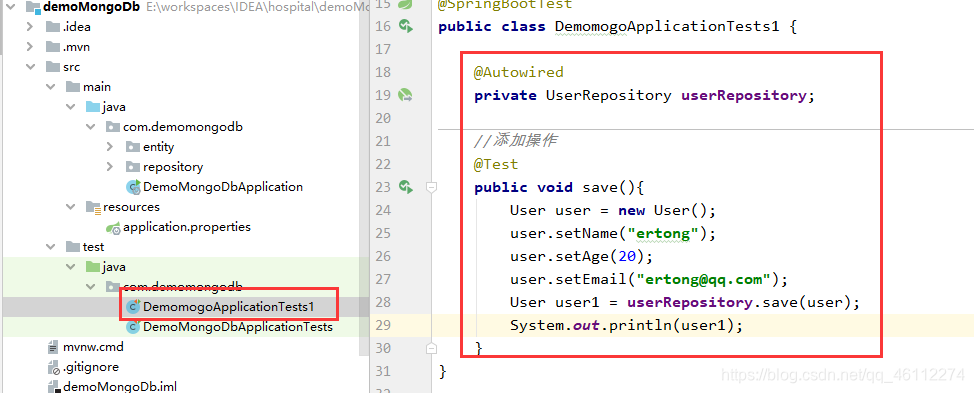Collapse the test folder
The height and width of the screenshot is (393, 974).
pos(50,247)
